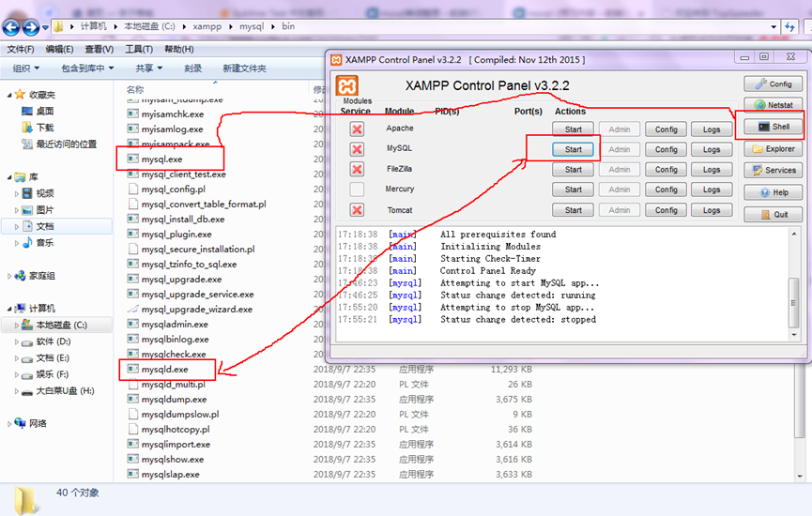Click 新建文件夹 toolbar button
The image size is (812, 516).
244,68
